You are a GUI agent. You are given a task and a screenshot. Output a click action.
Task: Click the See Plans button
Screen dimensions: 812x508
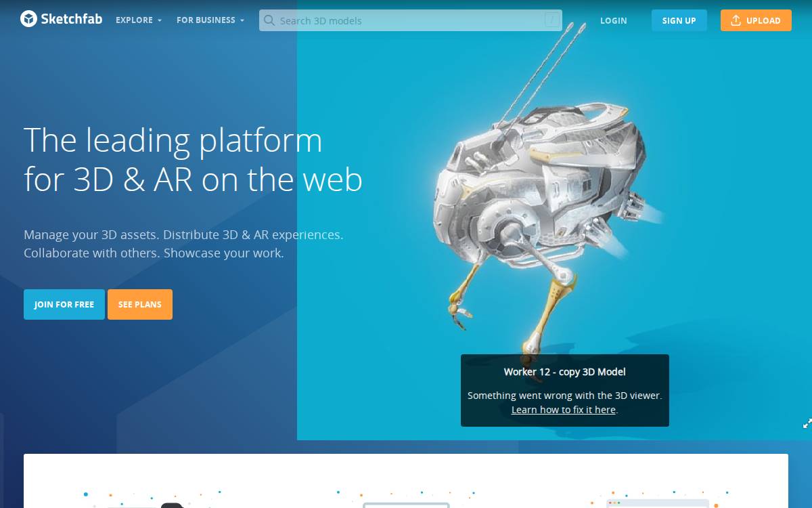pos(140,304)
